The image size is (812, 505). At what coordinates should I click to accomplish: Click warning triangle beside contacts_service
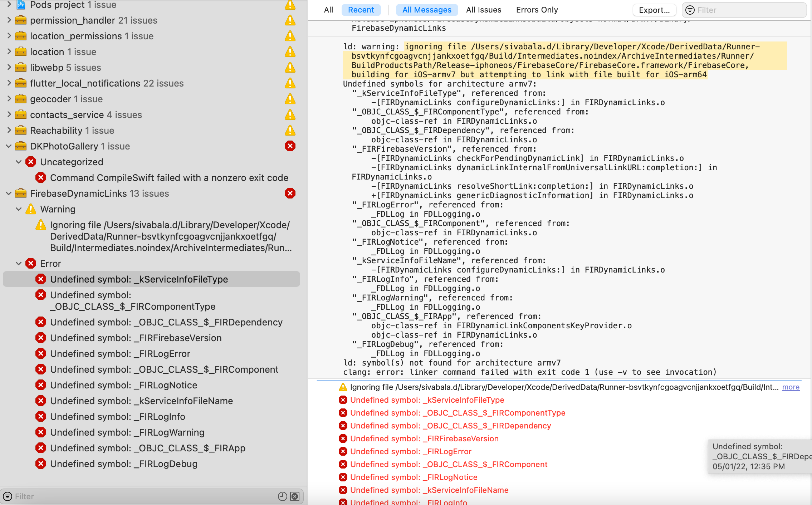(x=290, y=115)
